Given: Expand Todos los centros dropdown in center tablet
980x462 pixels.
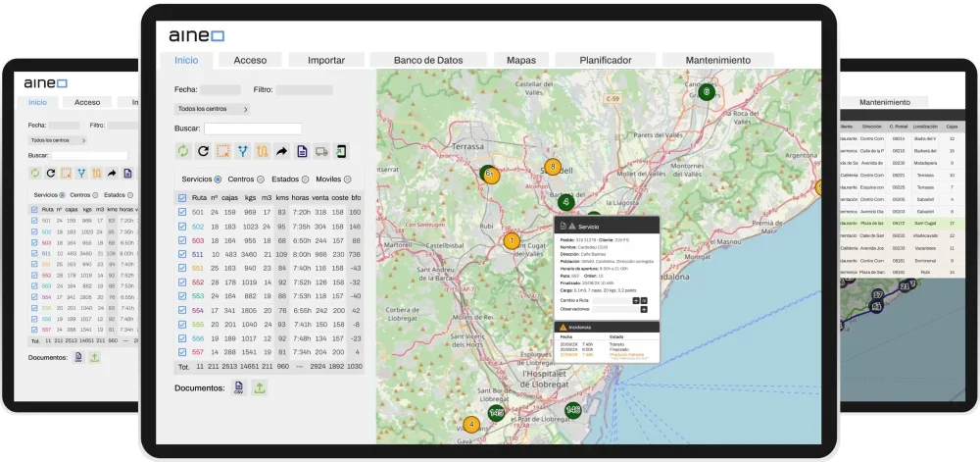Looking at the screenshot, I should point(213,109).
